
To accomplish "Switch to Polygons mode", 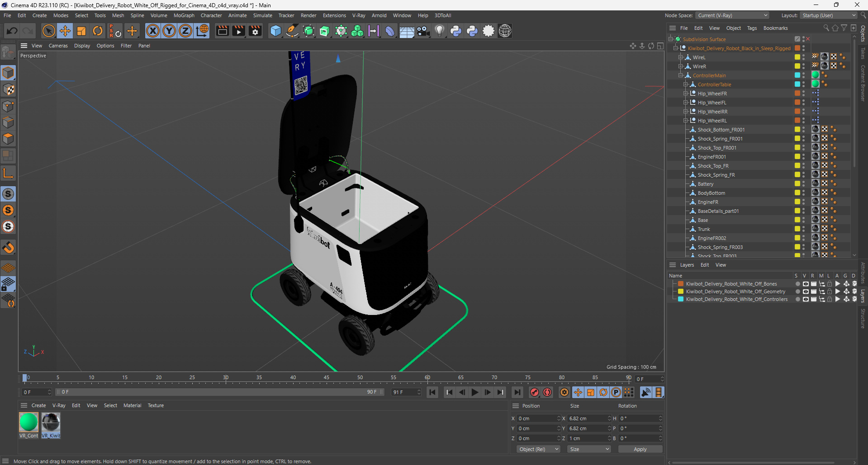I will [x=9, y=139].
